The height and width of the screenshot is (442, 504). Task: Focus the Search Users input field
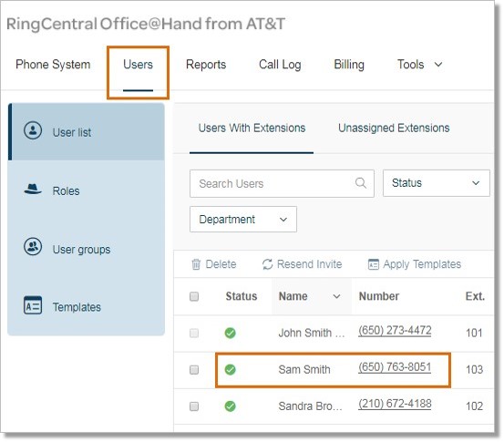[x=282, y=183]
